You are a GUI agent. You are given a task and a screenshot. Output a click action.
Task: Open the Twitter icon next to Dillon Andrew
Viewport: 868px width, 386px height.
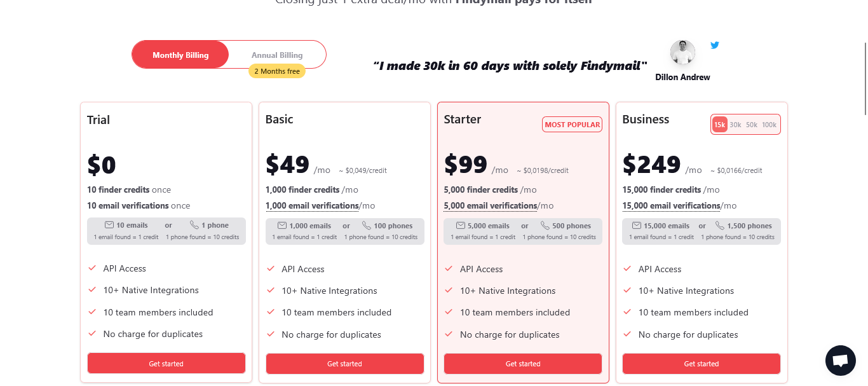tap(714, 45)
